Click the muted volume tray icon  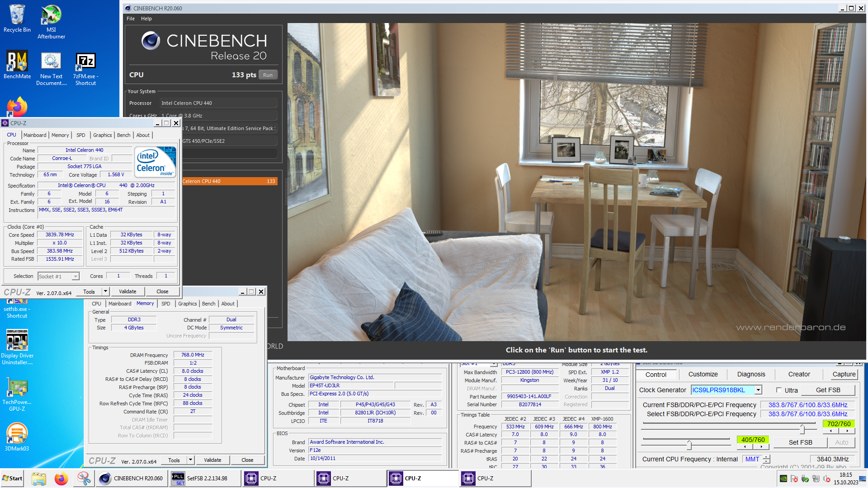click(827, 479)
